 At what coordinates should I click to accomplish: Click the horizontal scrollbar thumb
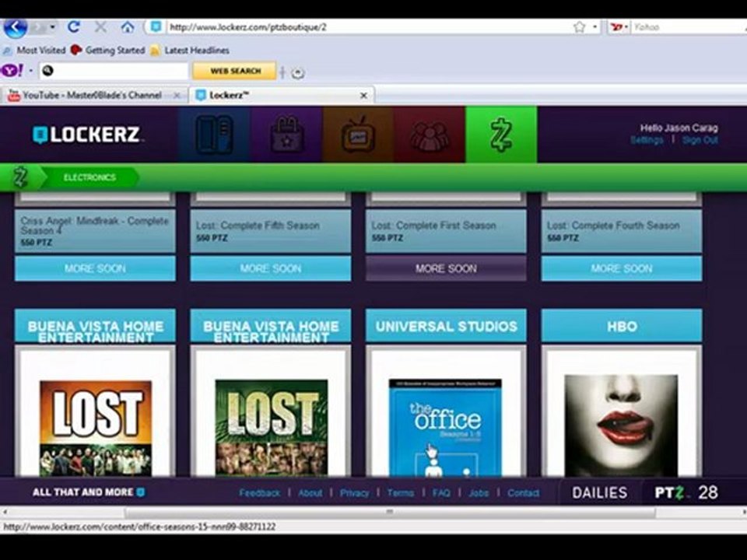tap(390, 513)
